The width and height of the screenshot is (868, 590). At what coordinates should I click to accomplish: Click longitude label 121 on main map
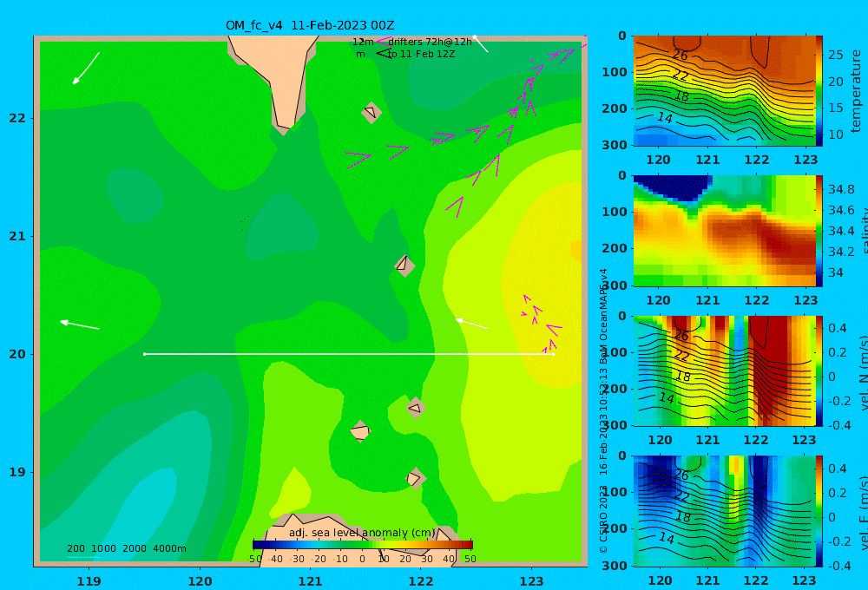pyautogui.click(x=311, y=581)
